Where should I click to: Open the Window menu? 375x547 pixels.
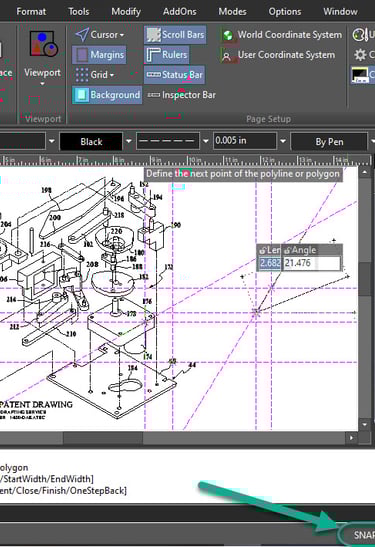(340, 12)
